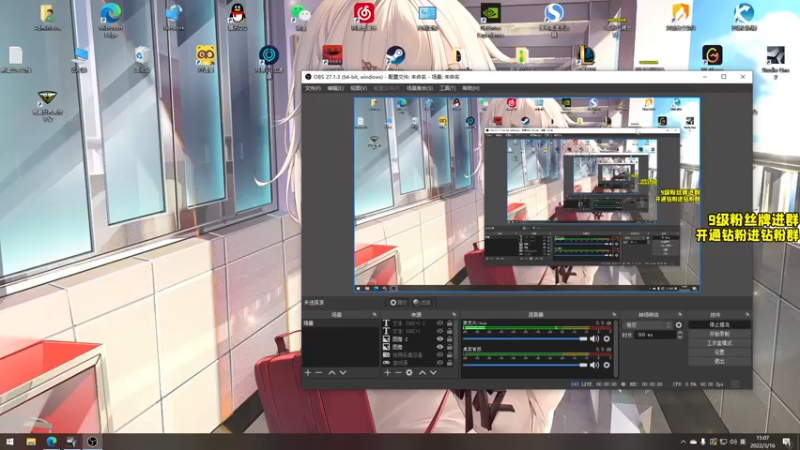Open 渐变 transition type dropdown
Image resolution: width=800 pixels, height=450 pixels.
tap(647, 325)
